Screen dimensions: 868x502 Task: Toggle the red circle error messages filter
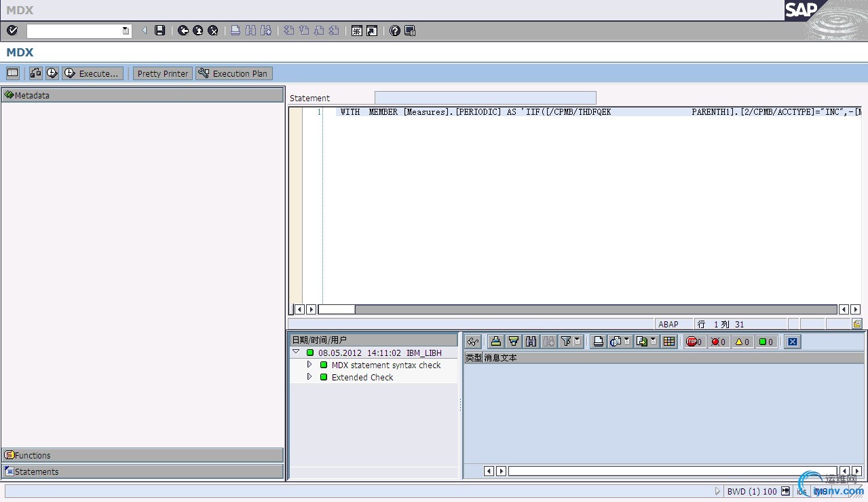pyautogui.click(x=718, y=342)
